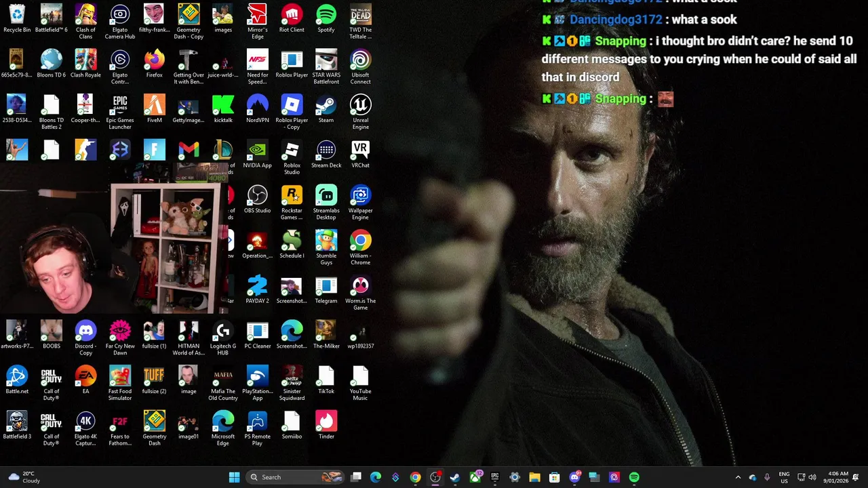Image resolution: width=868 pixels, height=488 pixels.
Task: Select the NordVPN desktop icon
Action: (x=258, y=109)
